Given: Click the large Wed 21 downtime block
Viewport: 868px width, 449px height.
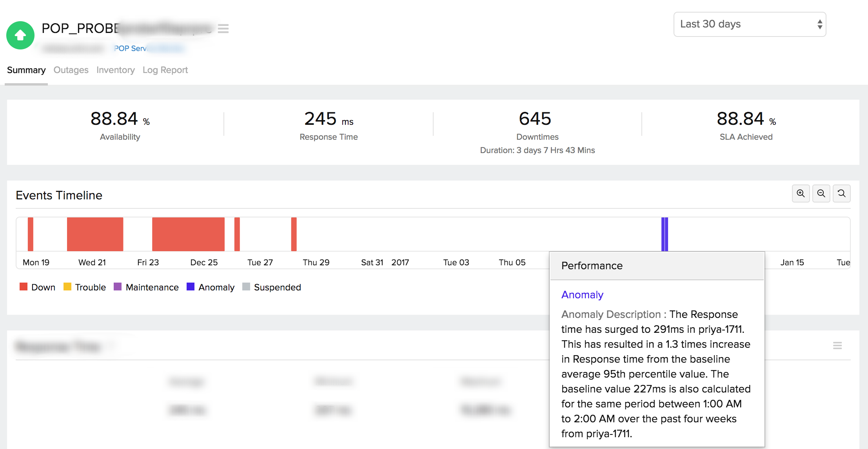Looking at the screenshot, I should 95,234.
